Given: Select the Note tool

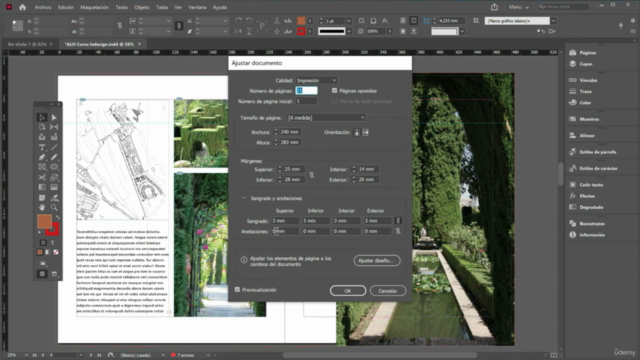Looking at the screenshot, I should pyautogui.click(x=42, y=198).
